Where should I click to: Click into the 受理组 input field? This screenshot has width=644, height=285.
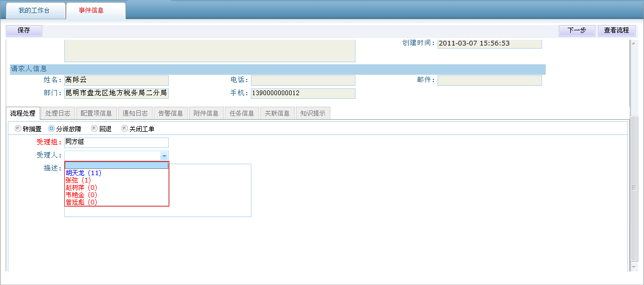tap(116, 142)
